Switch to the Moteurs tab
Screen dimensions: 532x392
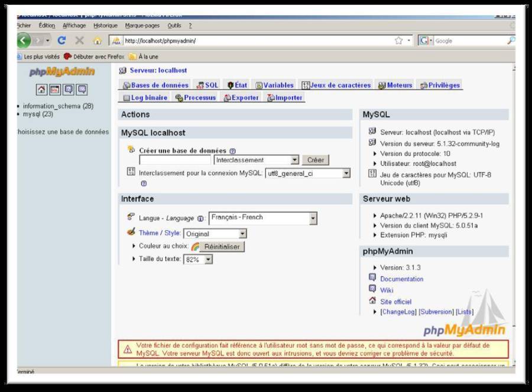pyautogui.click(x=395, y=86)
